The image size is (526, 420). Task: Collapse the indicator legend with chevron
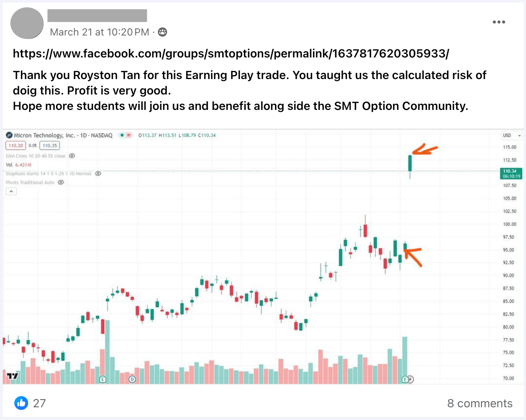click(11, 191)
